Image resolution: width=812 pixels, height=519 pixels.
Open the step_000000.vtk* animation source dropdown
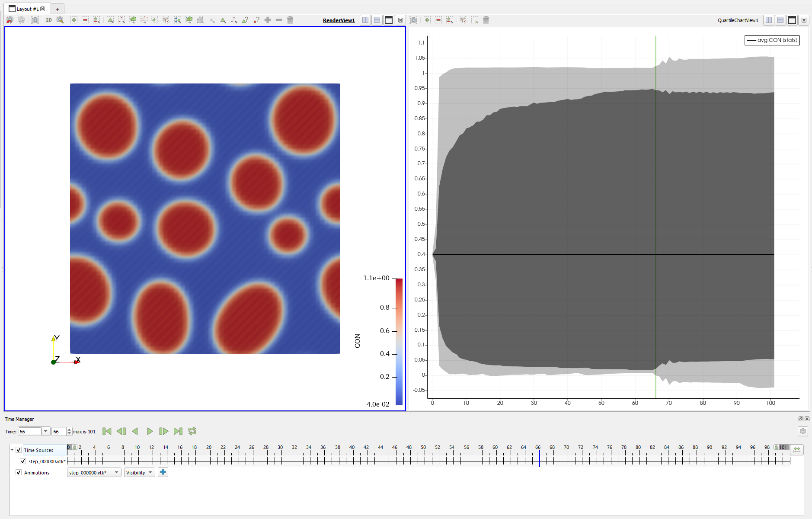[94, 472]
